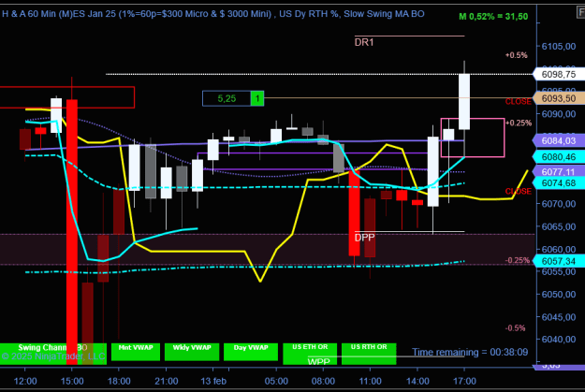Select the 6084,03 purple price marker
Image resolution: width=585 pixels, height=392 pixels.
[x=559, y=140]
